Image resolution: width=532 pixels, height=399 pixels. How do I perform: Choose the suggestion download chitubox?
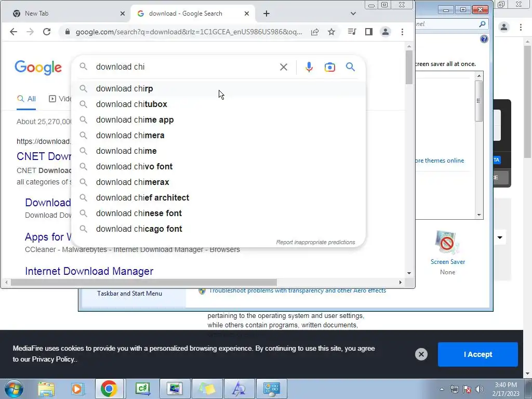point(219,104)
